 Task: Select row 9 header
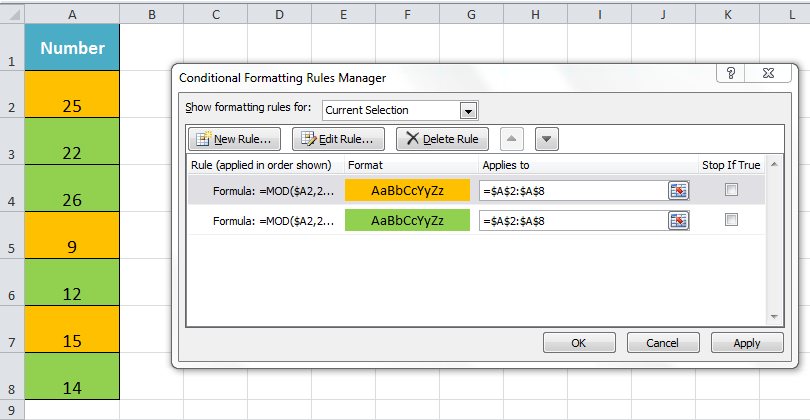click(x=12, y=410)
